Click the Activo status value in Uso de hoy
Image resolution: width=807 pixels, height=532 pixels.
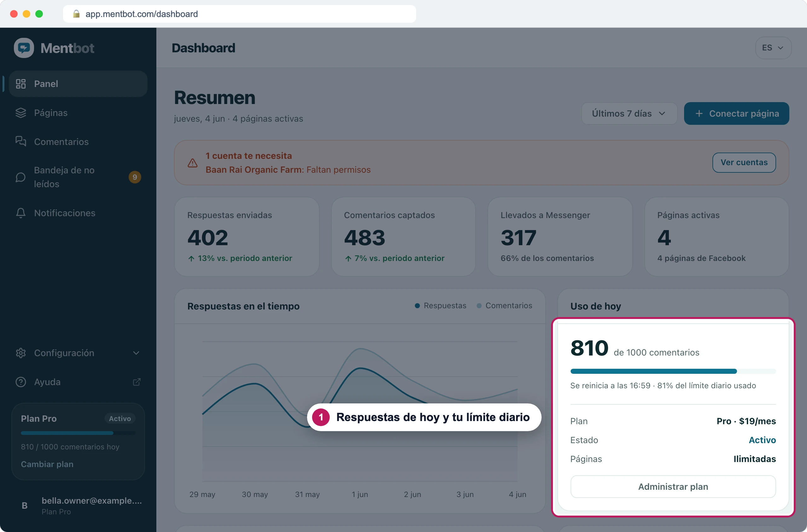762,440
